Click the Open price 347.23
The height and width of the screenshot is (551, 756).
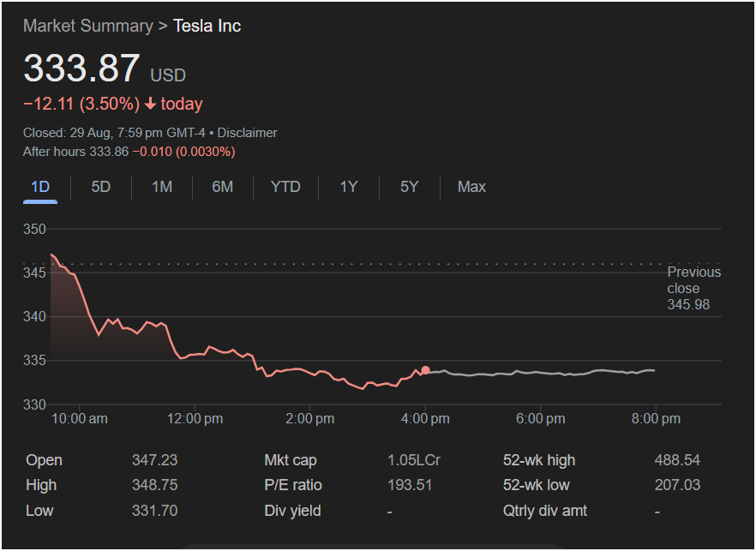coord(154,460)
